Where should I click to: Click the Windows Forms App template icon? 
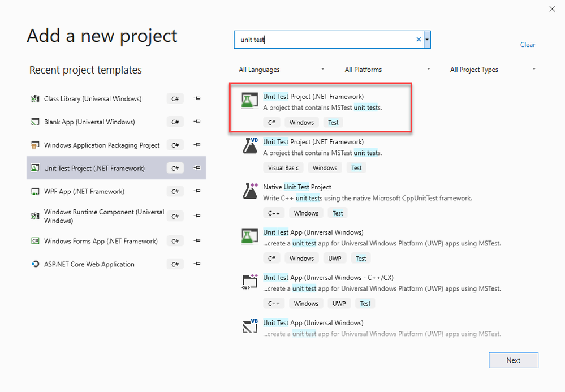[x=35, y=241]
